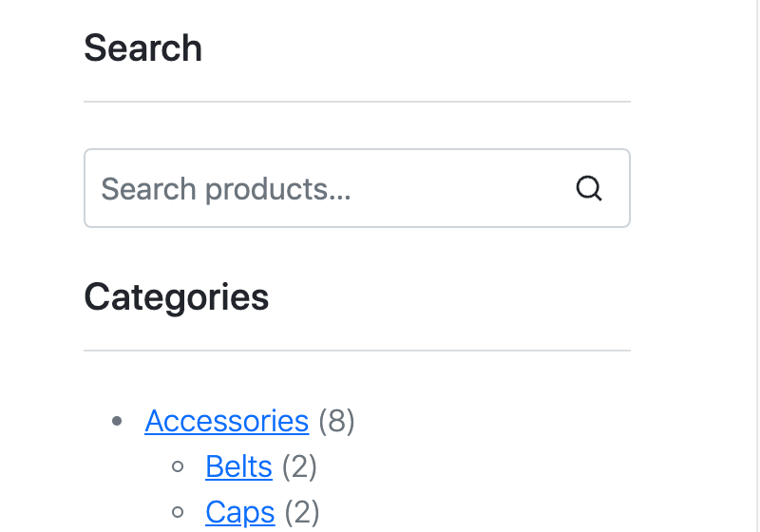
Task: Click the 'Search products...' placeholder text
Action: (x=226, y=188)
